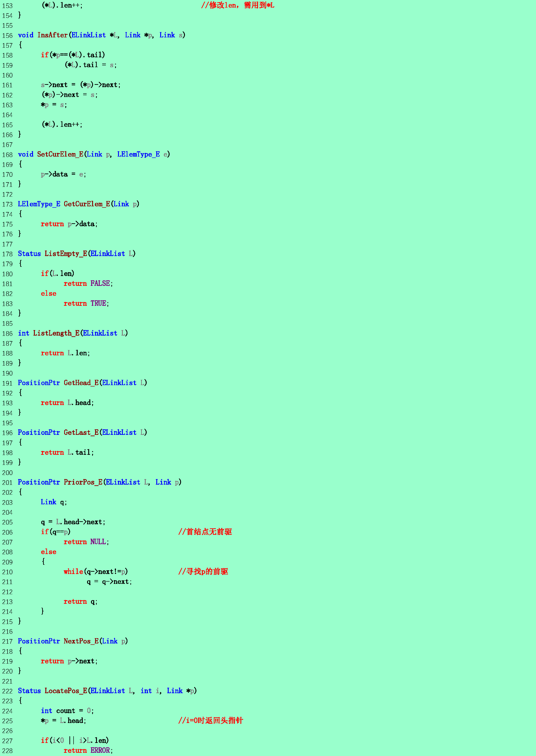Click 'else' keyword on line 208
This screenshot has width=536, height=756.
pos(49,552)
